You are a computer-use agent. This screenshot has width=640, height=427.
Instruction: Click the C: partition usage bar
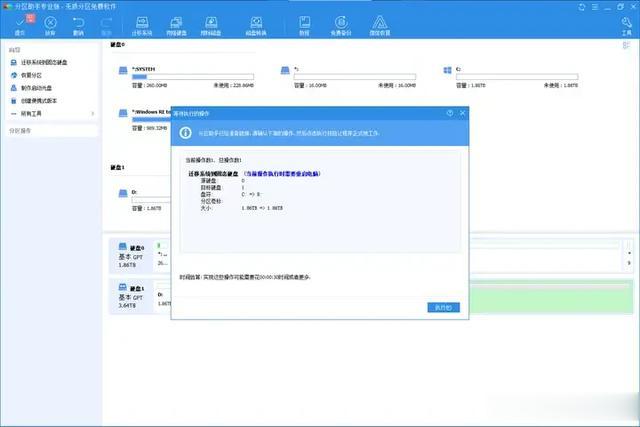[x=517, y=77]
